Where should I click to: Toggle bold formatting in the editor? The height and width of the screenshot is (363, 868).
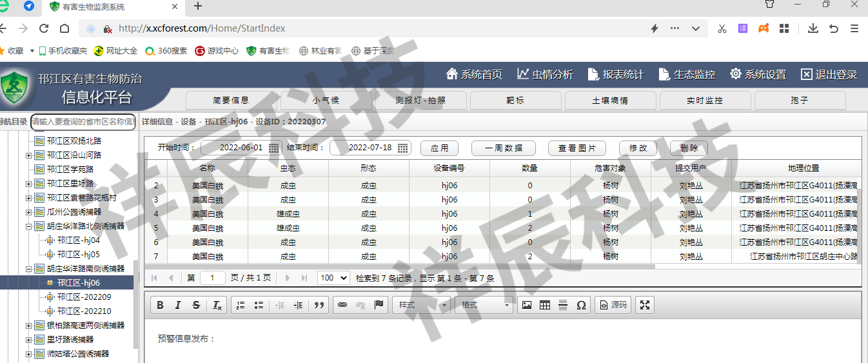coord(161,306)
